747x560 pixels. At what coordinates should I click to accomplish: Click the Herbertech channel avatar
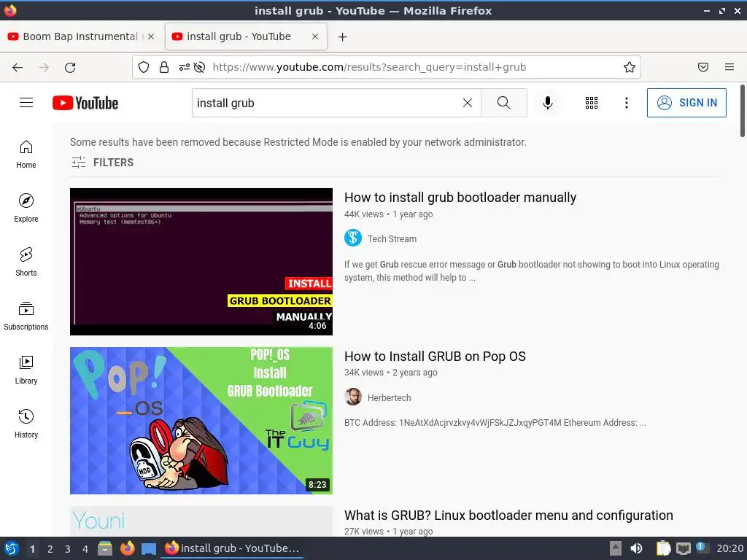click(353, 397)
